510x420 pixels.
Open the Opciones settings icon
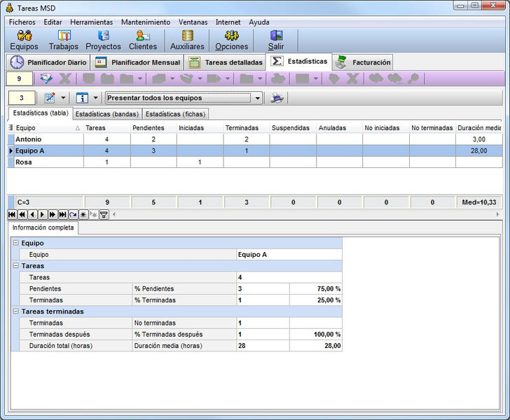click(x=232, y=41)
